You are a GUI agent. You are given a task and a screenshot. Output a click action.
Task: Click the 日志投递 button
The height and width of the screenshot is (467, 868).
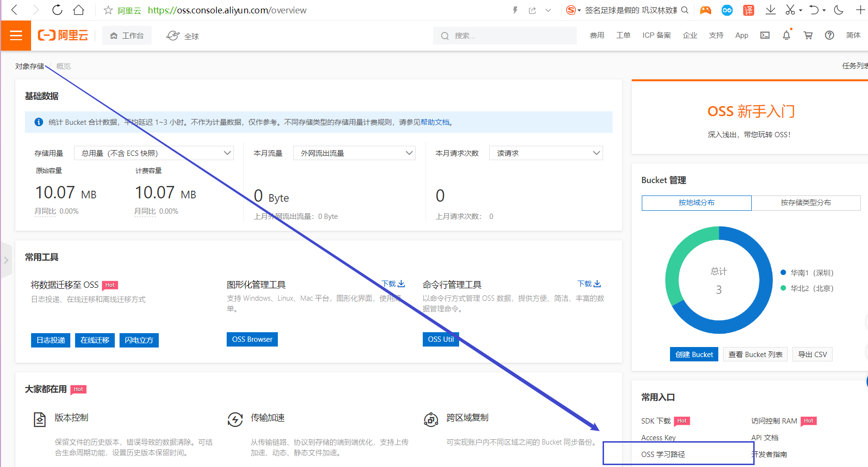(x=51, y=340)
